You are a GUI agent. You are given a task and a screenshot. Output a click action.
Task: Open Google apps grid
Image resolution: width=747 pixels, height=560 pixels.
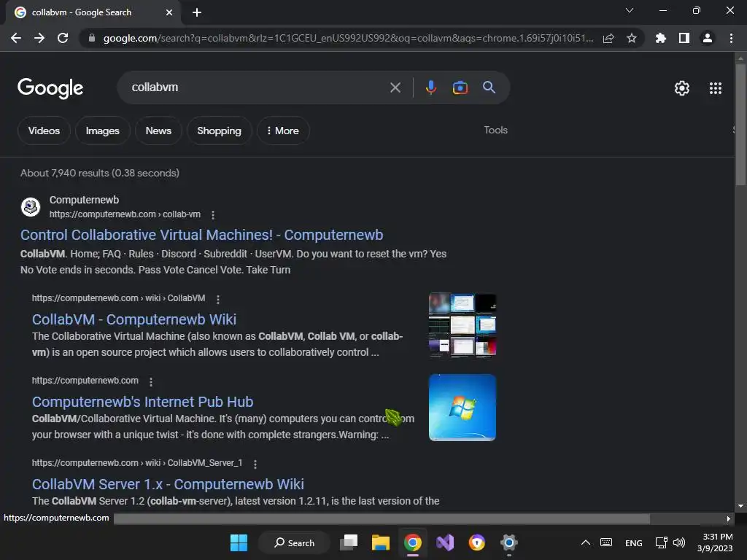[x=716, y=88]
